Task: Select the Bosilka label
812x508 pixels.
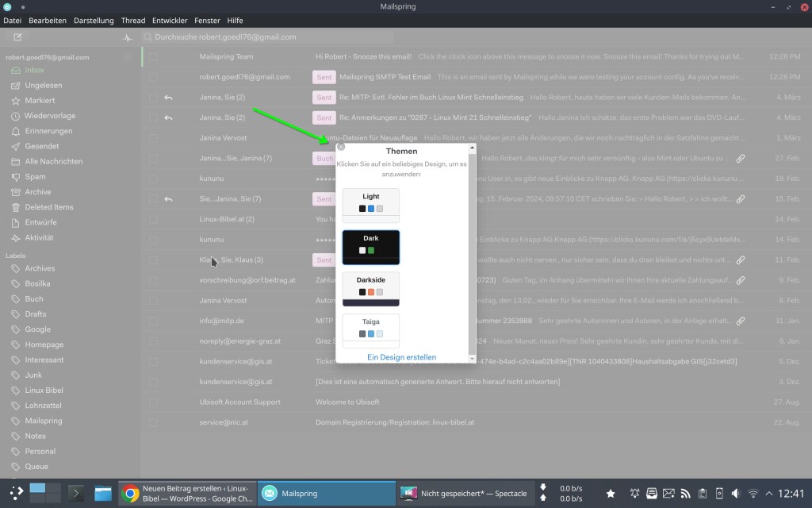Action: point(37,283)
